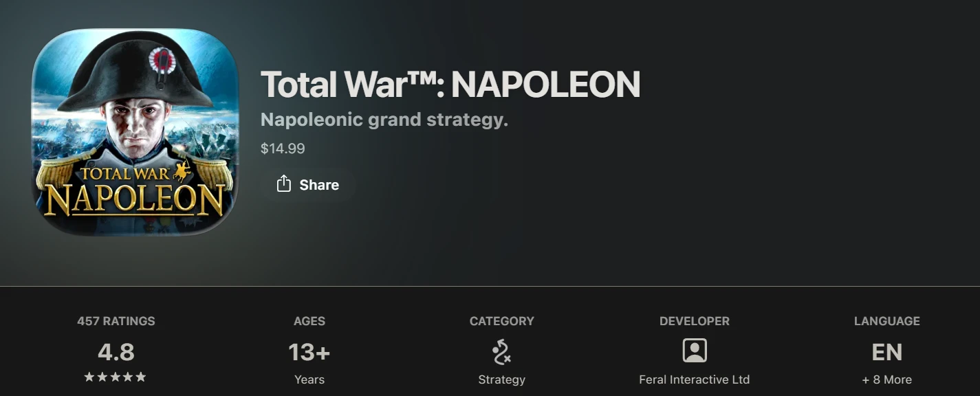Click the five-star rating icons
This screenshot has width=980, height=396.
pyautogui.click(x=116, y=377)
